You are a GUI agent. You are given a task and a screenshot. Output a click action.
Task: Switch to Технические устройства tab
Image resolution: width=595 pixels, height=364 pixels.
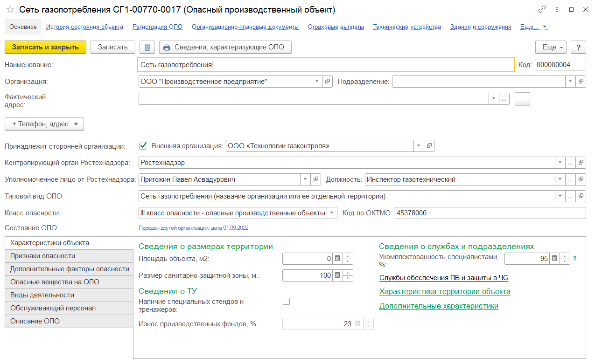click(406, 27)
